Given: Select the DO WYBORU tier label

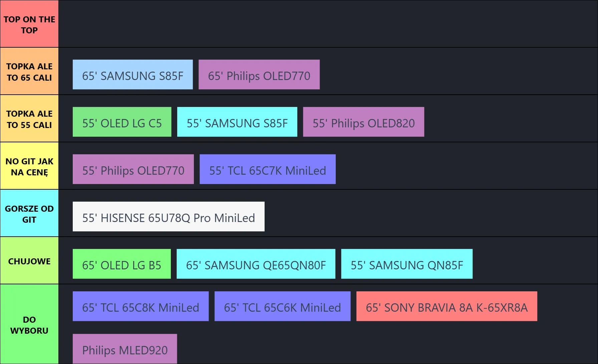Looking at the screenshot, I should (x=29, y=325).
